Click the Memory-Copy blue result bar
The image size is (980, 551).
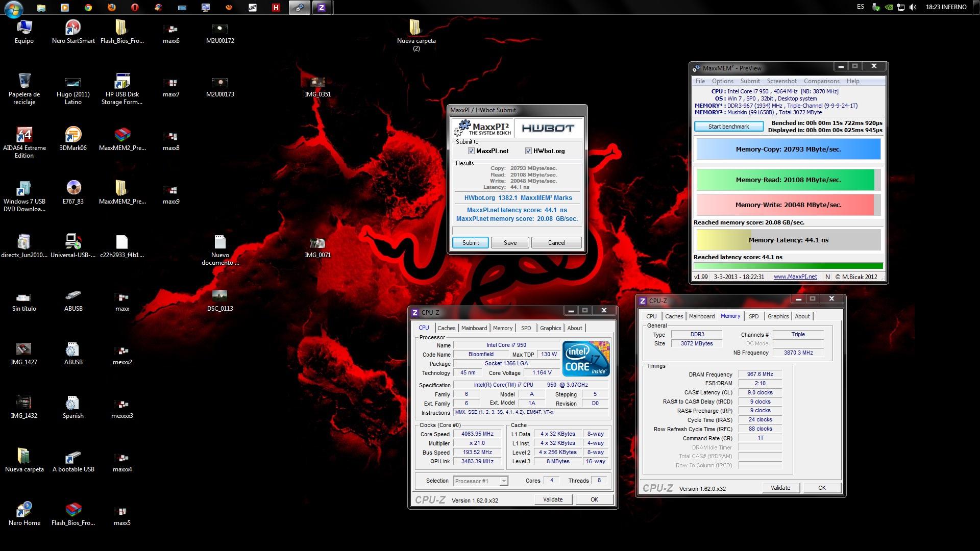[788, 149]
